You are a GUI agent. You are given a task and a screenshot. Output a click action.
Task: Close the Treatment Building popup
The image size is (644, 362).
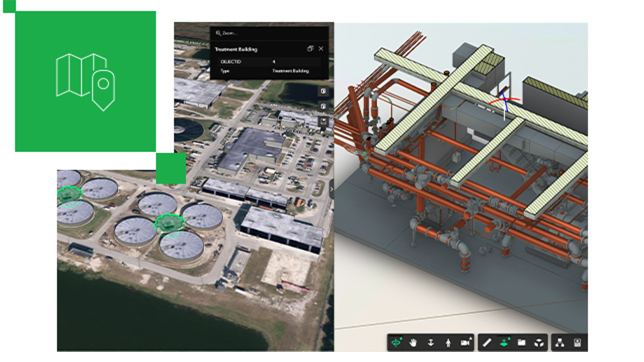(320, 49)
